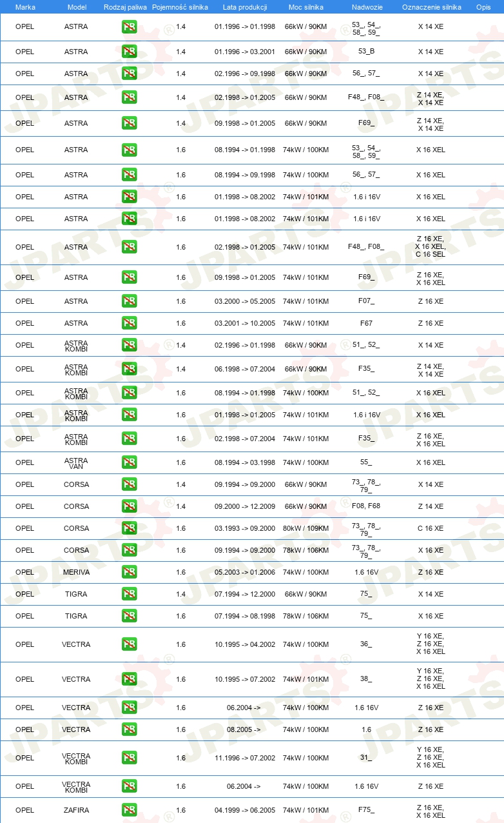Click the fuel icon in the VECTRA KOMBI 31_ row
Screen dimensions: 504x823
click(x=129, y=758)
